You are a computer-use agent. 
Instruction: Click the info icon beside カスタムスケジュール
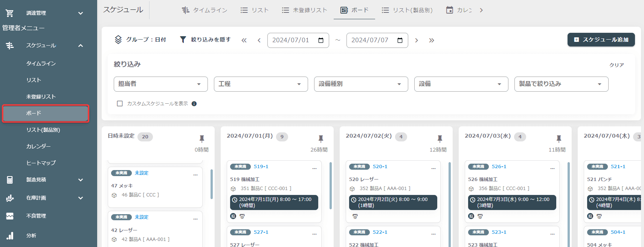(x=194, y=104)
